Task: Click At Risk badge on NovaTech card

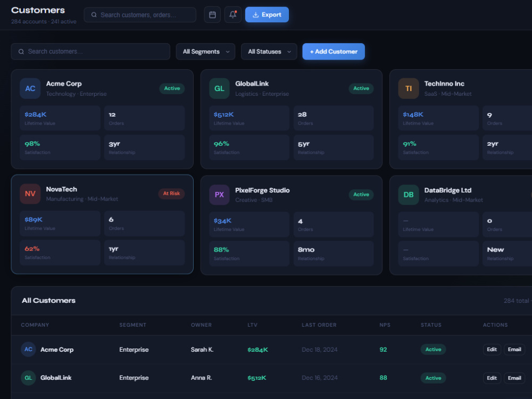Action: pos(171,194)
